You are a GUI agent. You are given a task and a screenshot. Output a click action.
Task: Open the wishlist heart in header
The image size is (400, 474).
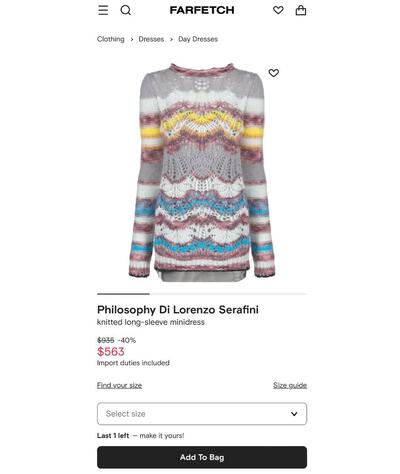[x=278, y=10]
